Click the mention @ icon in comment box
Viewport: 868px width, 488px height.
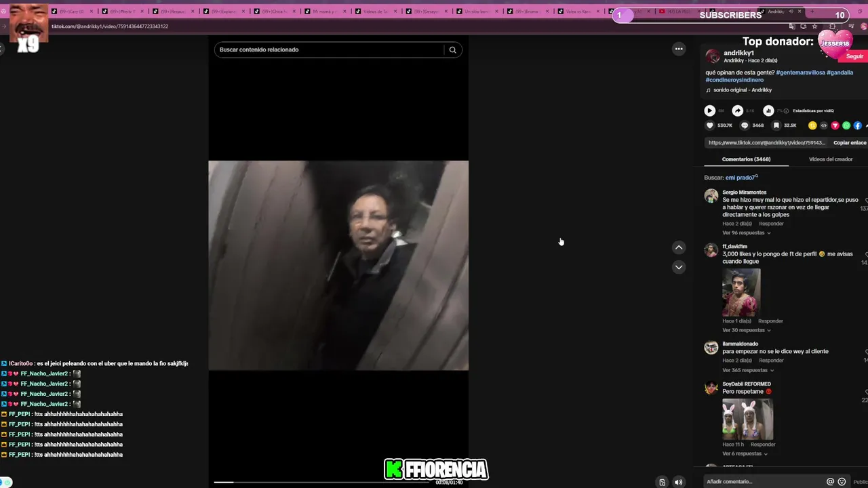pos(830,481)
